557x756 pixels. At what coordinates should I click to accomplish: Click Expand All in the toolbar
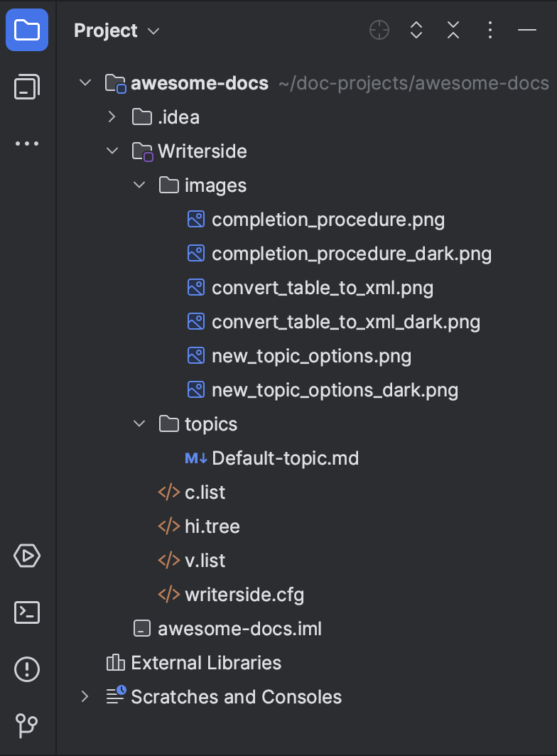click(x=416, y=30)
